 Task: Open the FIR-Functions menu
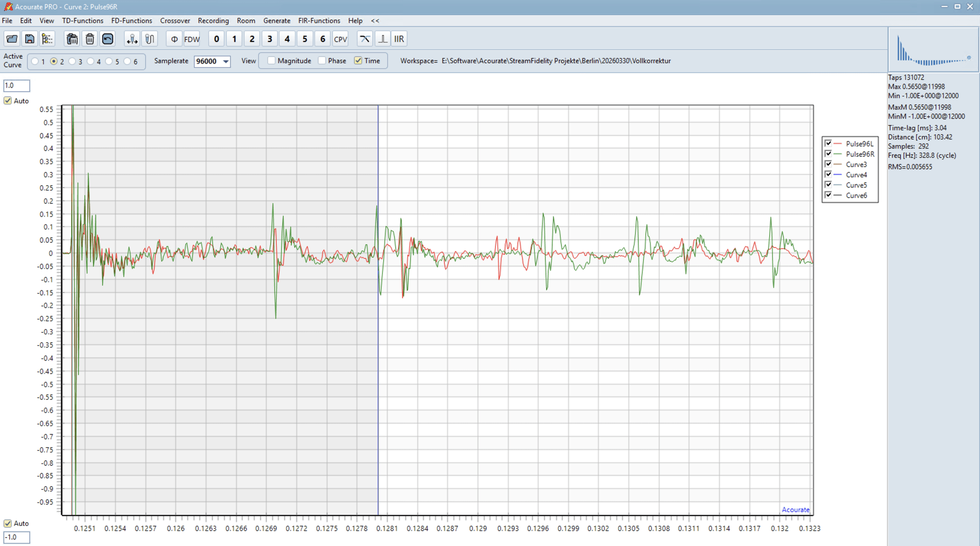click(319, 21)
